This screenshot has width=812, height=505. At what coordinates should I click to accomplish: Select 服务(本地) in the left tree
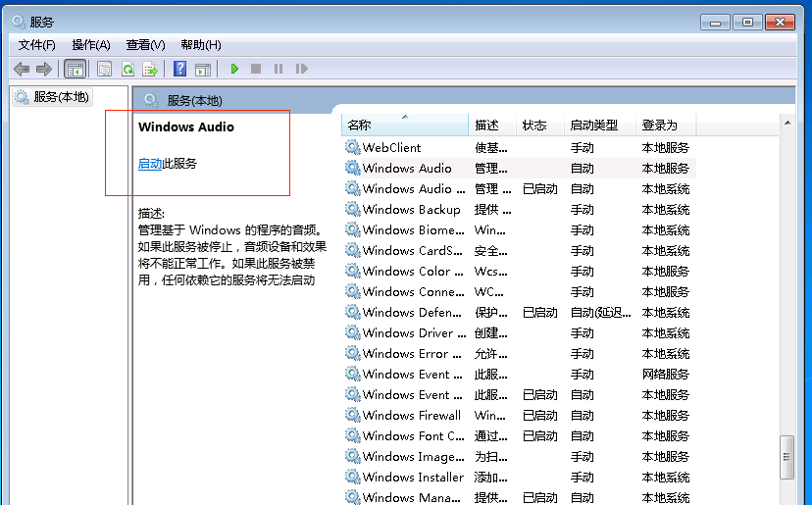click(x=61, y=97)
